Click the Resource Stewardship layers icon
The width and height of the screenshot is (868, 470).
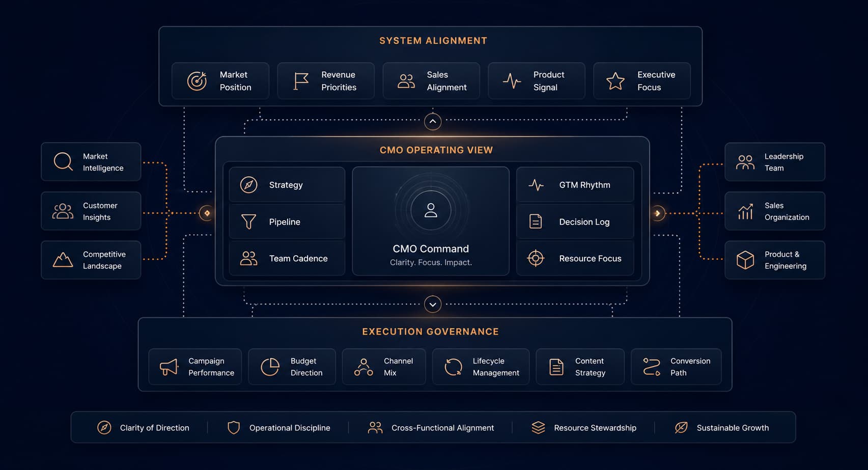538,427
